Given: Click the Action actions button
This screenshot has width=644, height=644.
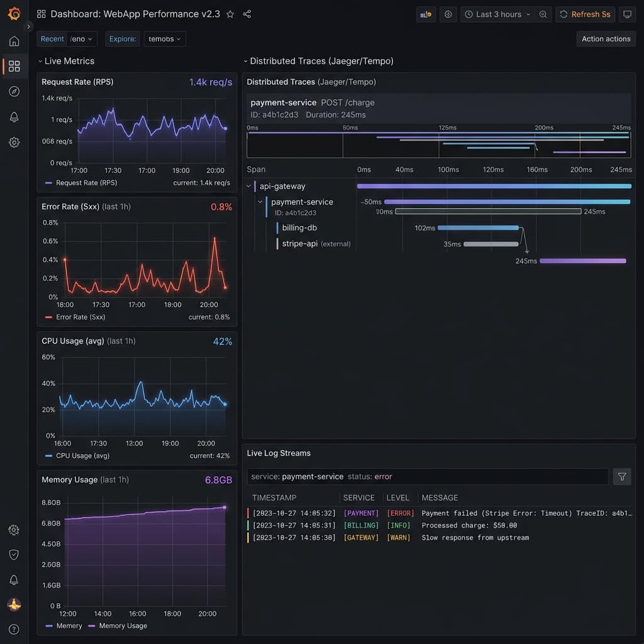Looking at the screenshot, I should click(x=606, y=39).
